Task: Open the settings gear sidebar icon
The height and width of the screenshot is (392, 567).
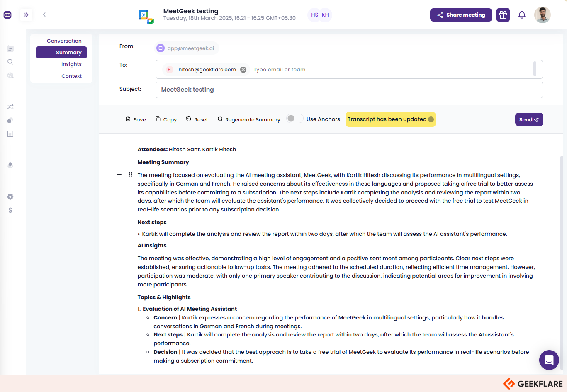Action: pyautogui.click(x=10, y=197)
